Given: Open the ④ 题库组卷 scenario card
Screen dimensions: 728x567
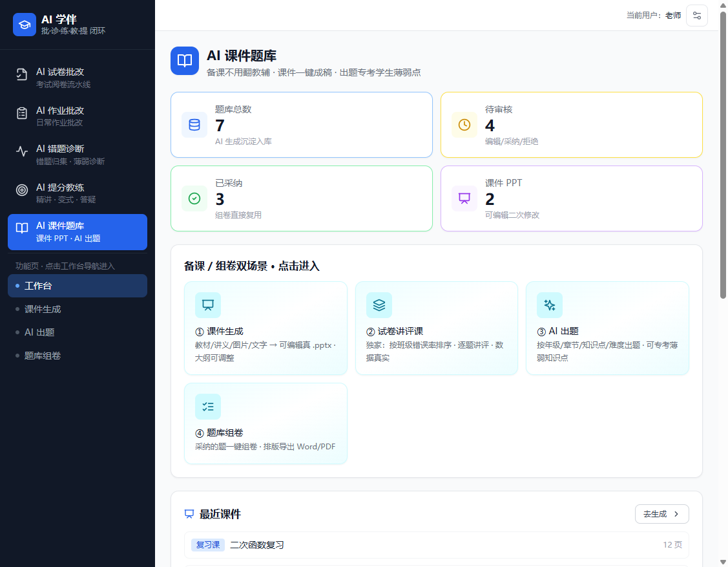Looking at the screenshot, I should pyautogui.click(x=265, y=423).
